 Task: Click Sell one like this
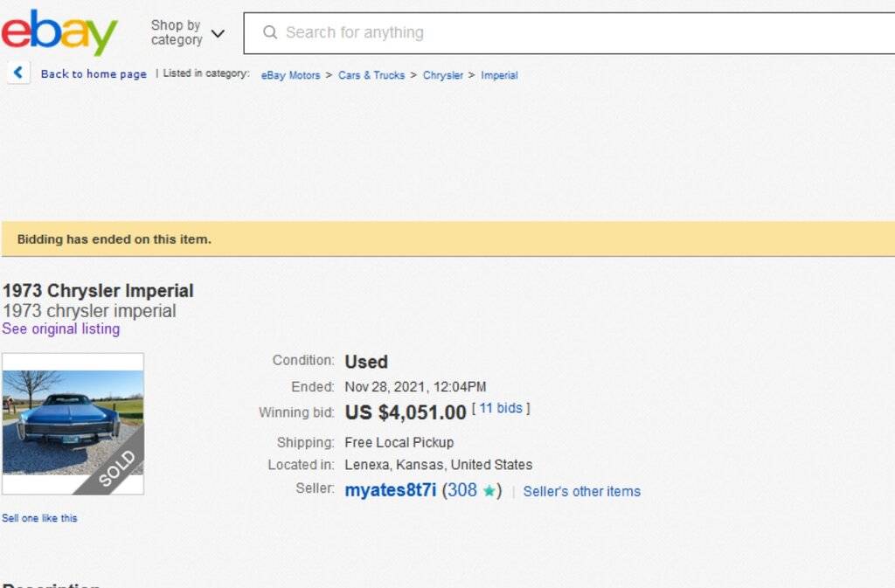39,518
